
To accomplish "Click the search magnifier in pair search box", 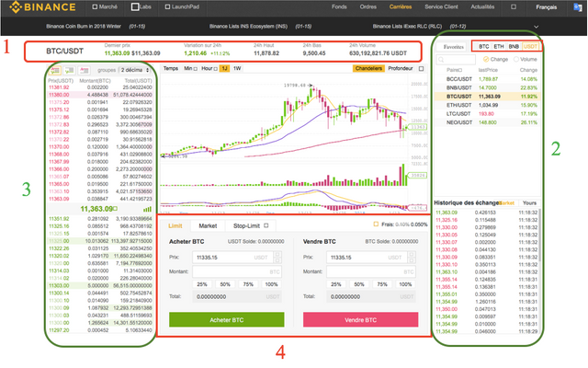I will 441,59.
